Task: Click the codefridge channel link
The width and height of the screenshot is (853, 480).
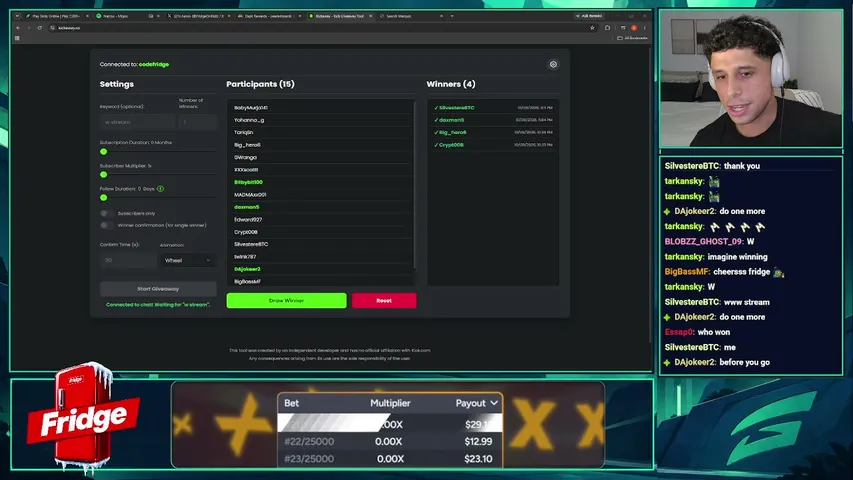Action: pyautogui.click(x=154, y=64)
